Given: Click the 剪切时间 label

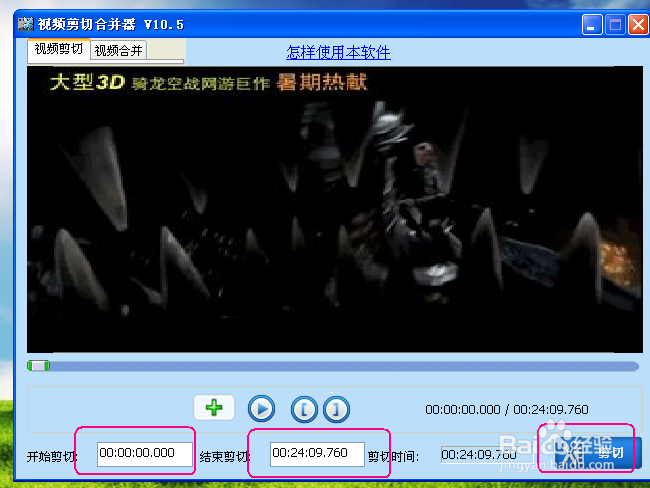Looking at the screenshot, I should 393,457.
